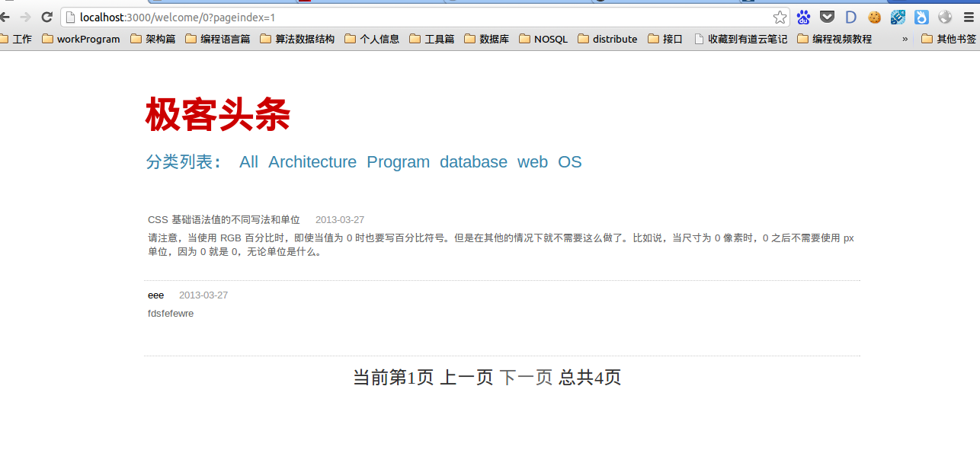Click the blue OK-hand extension icon

[921, 17]
